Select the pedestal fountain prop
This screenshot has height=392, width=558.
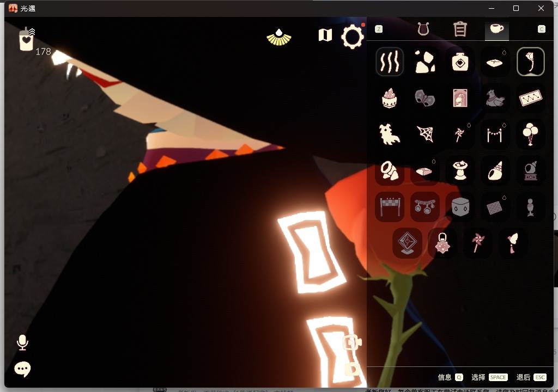point(460,170)
